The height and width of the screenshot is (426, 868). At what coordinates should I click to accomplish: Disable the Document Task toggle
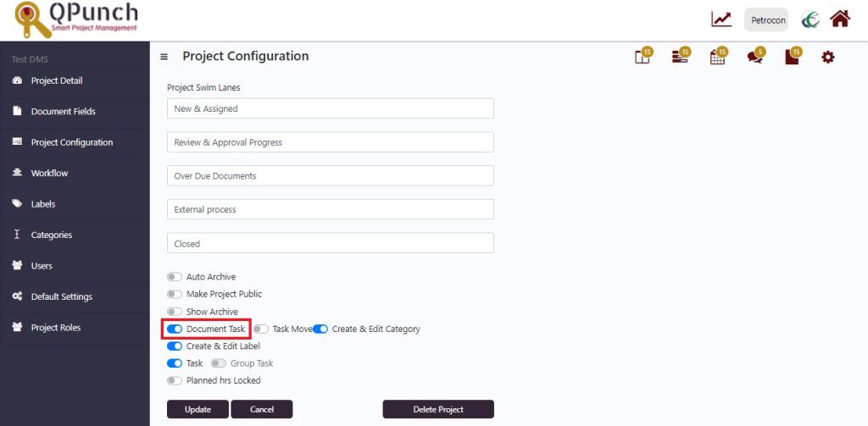coord(175,329)
